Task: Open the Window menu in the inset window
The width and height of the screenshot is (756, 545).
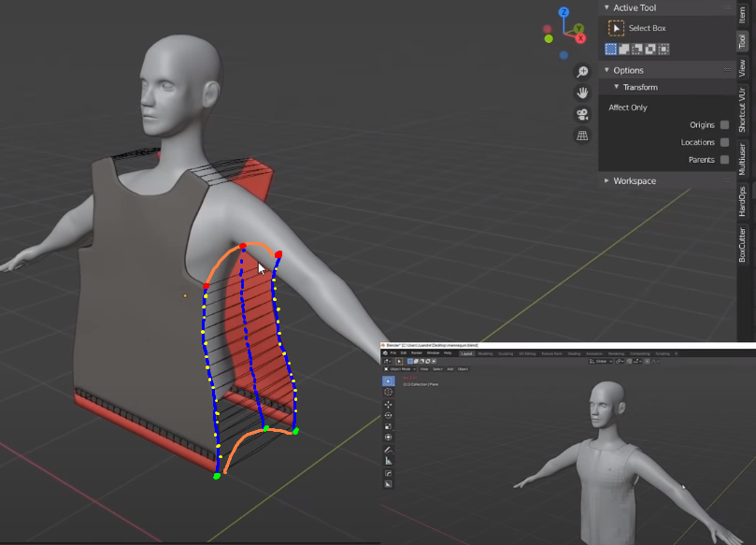Action: click(x=433, y=353)
